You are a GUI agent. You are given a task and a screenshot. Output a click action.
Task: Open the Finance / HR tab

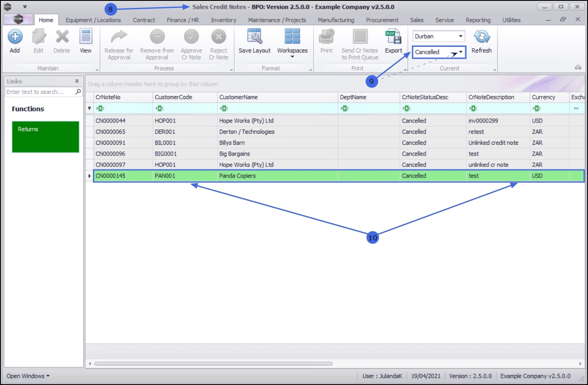tap(183, 20)
